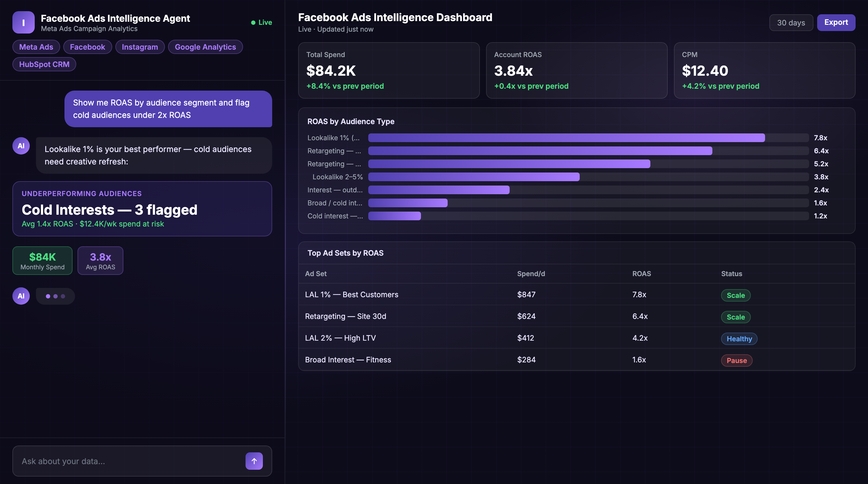Image resolution: width=868 pixels, height=484 pixels.
Task: Click the Facebook Ads Intelligence Dashboard title
Action: [x=395, y=17]
